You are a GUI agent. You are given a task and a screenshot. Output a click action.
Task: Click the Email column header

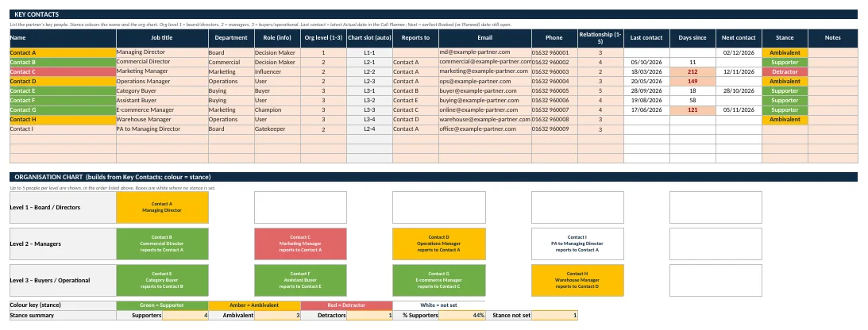485,38
